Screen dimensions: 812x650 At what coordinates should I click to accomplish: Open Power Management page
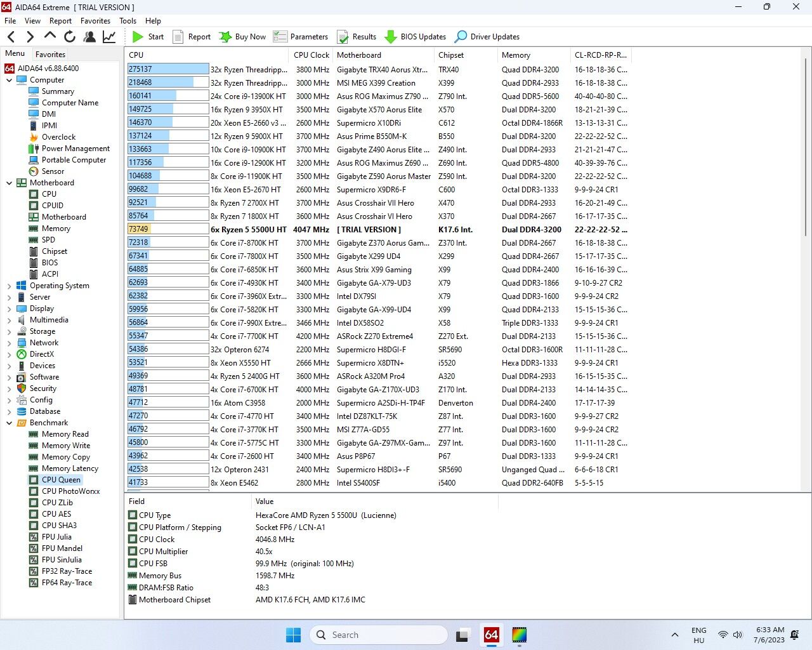click(x=75, y=149)
